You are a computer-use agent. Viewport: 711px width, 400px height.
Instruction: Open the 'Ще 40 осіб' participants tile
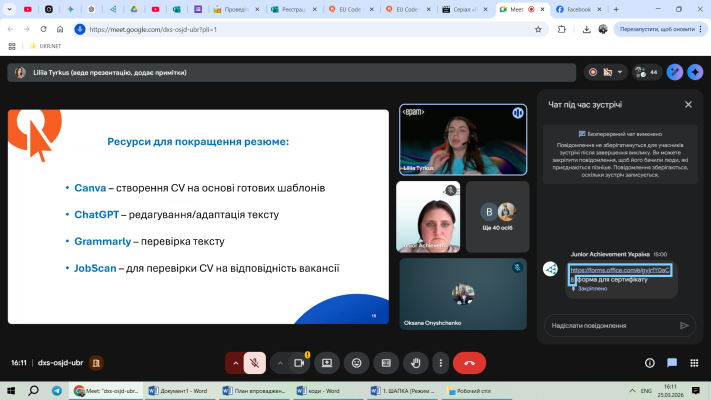[x=497, y=217]
